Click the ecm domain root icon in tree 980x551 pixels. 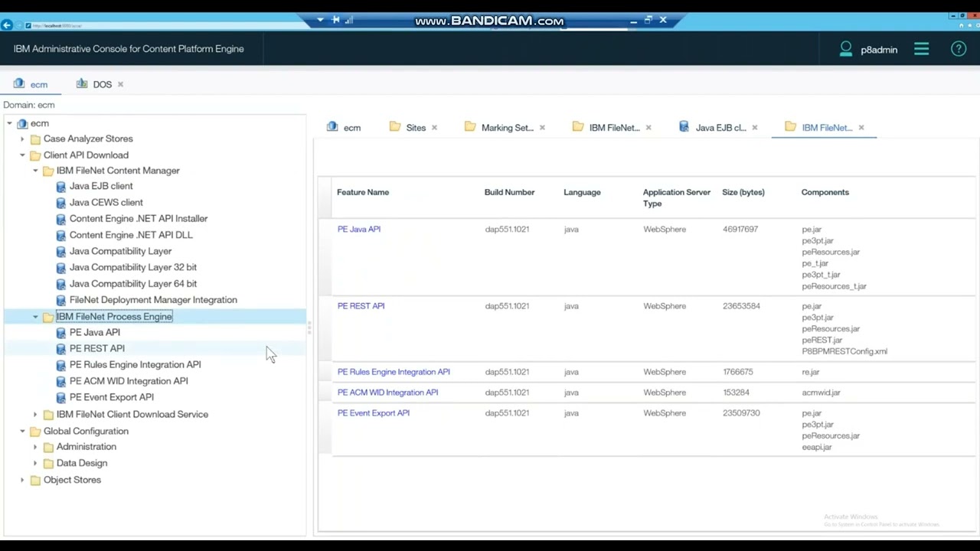click(x=22, y=123)
